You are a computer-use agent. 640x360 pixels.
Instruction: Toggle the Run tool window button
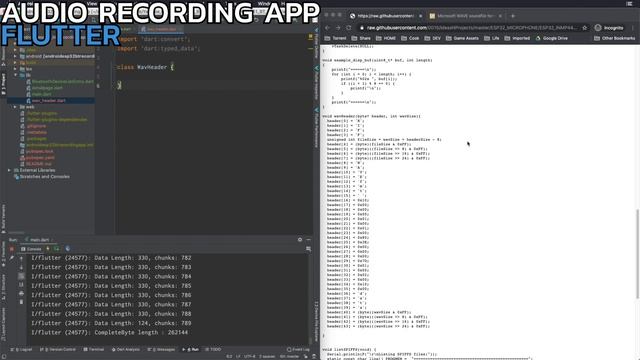coord(190,349)
